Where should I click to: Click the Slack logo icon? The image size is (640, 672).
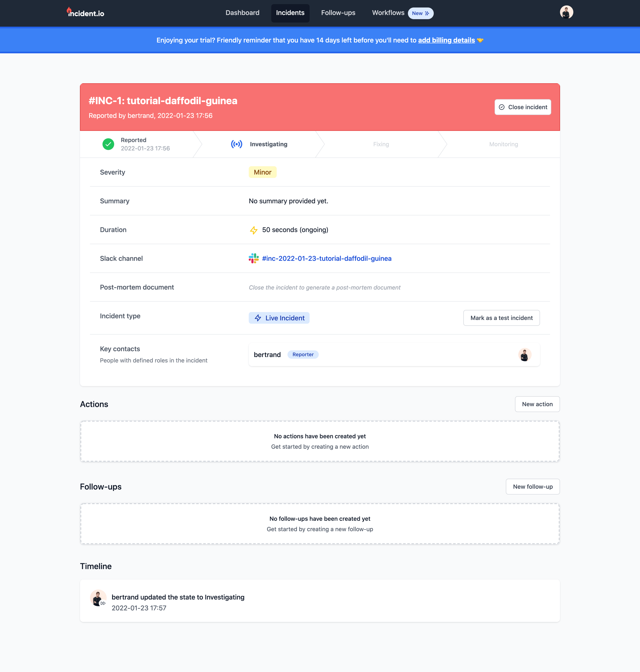click(x=254, y=259)
